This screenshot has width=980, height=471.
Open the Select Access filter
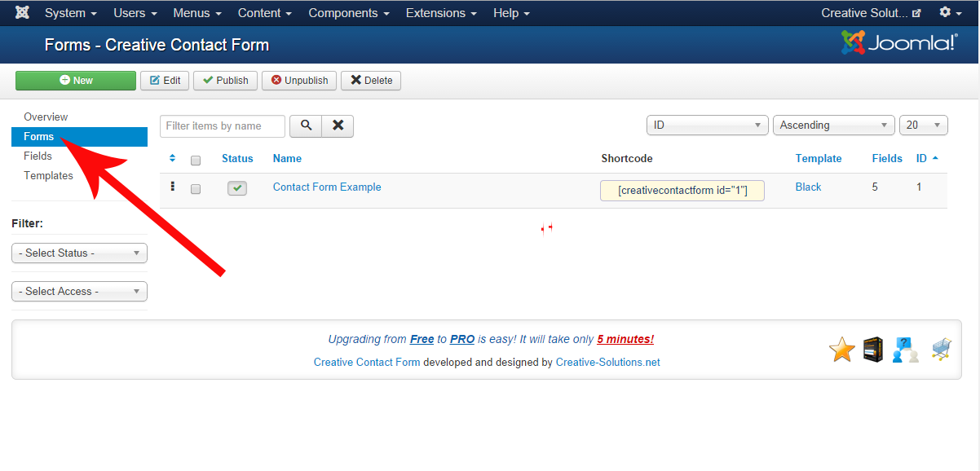pyautogui.click(x=80, y=292)
